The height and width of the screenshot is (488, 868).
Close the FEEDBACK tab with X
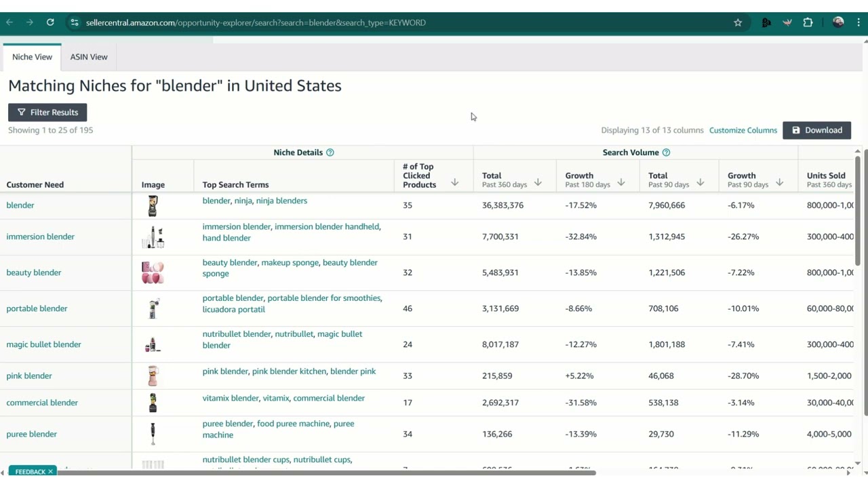pyautogui.click(x=50, y=472)
